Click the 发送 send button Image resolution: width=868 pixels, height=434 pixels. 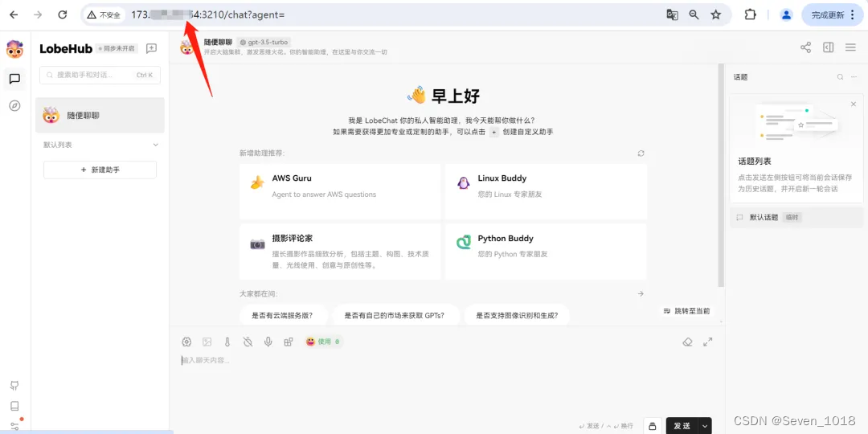click(x=682, y=426)
